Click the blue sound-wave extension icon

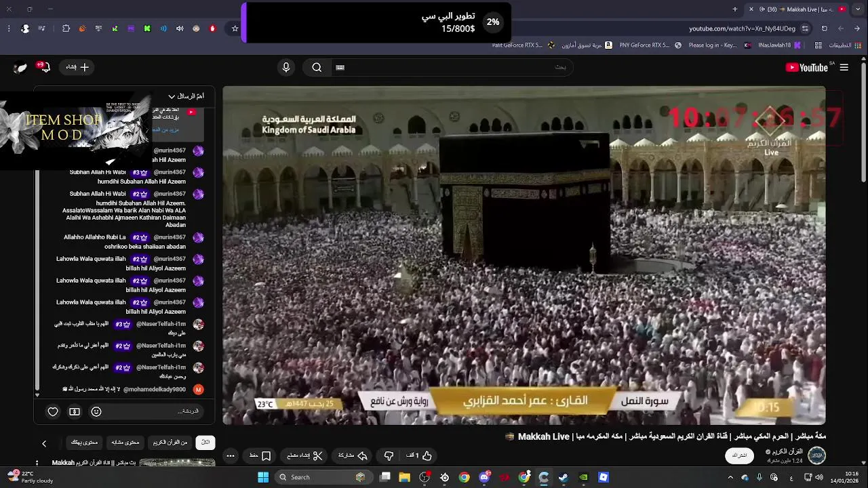[163, 28]
